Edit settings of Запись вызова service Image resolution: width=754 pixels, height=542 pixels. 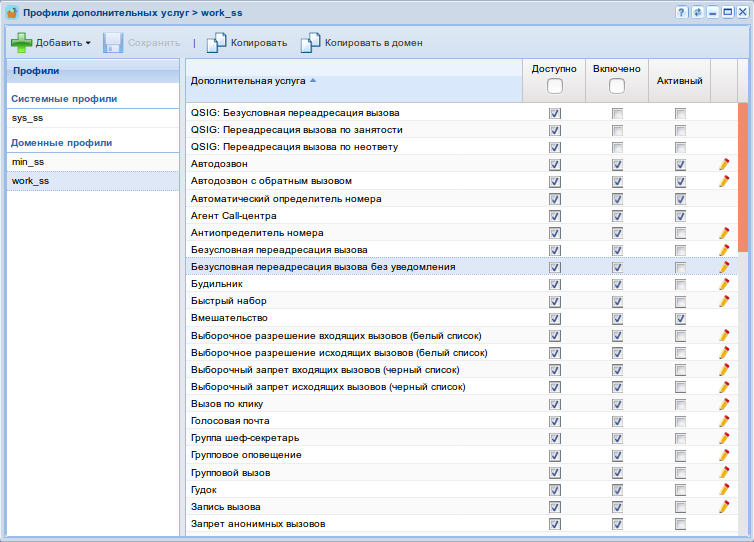pyautogui.click(x=724, y=507)
